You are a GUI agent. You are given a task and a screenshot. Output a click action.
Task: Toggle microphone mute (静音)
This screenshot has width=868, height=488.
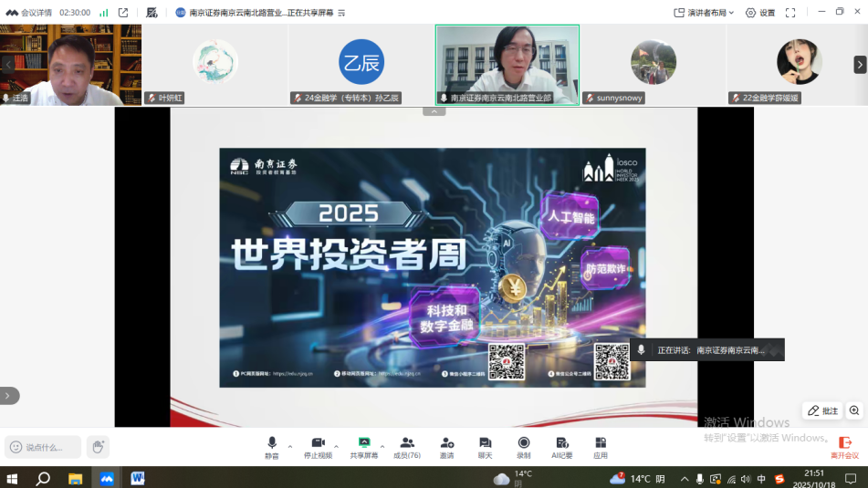click(272, 447)
